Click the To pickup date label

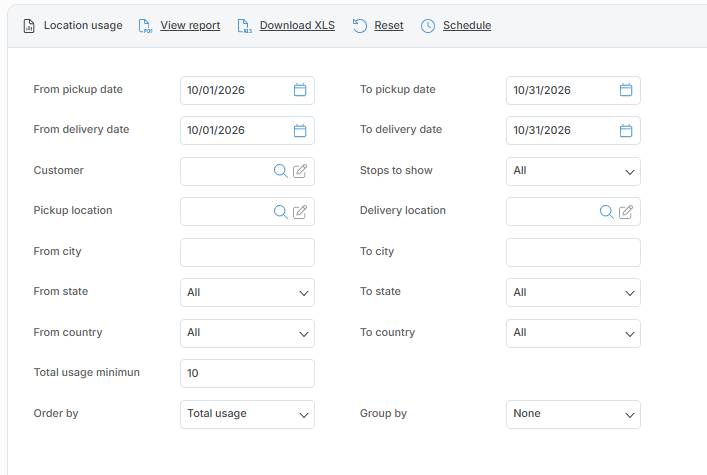coord(398,89)
